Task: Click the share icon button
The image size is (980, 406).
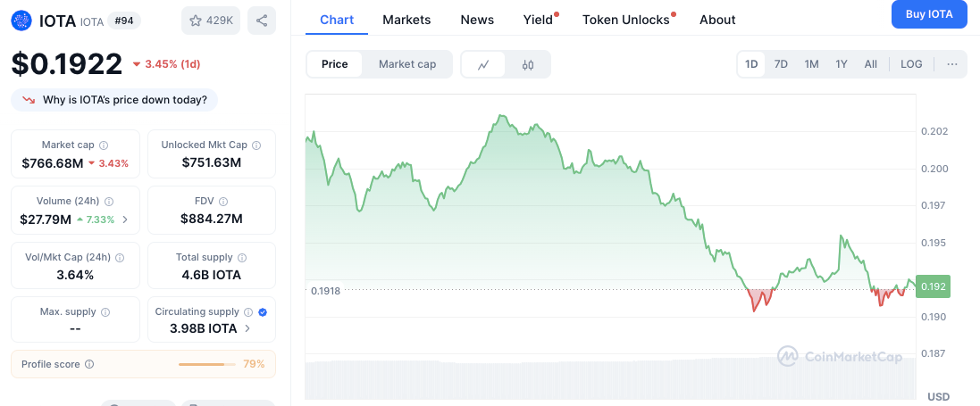Action: pyautogui.click(x=261, y=20)
